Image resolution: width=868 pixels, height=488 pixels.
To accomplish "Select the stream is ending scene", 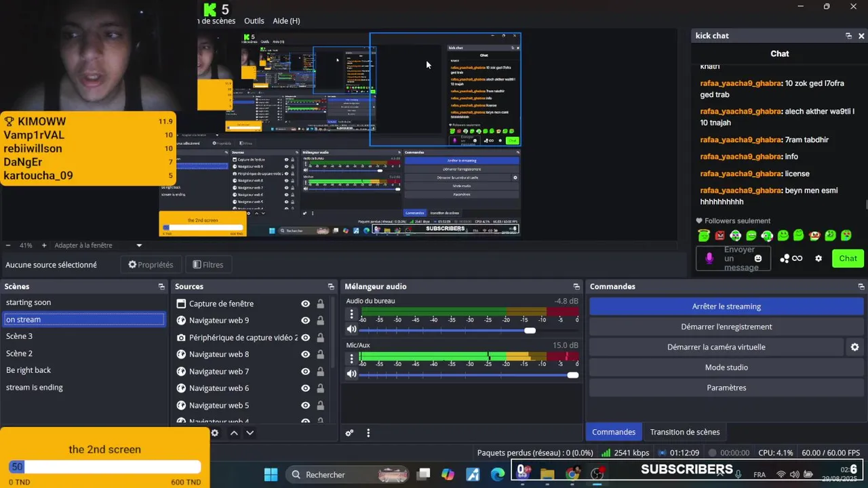I will [x=84, y=387].
